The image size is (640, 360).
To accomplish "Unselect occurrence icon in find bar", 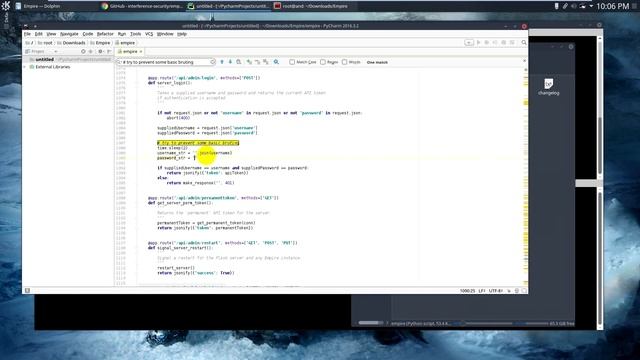I will 257,62.
